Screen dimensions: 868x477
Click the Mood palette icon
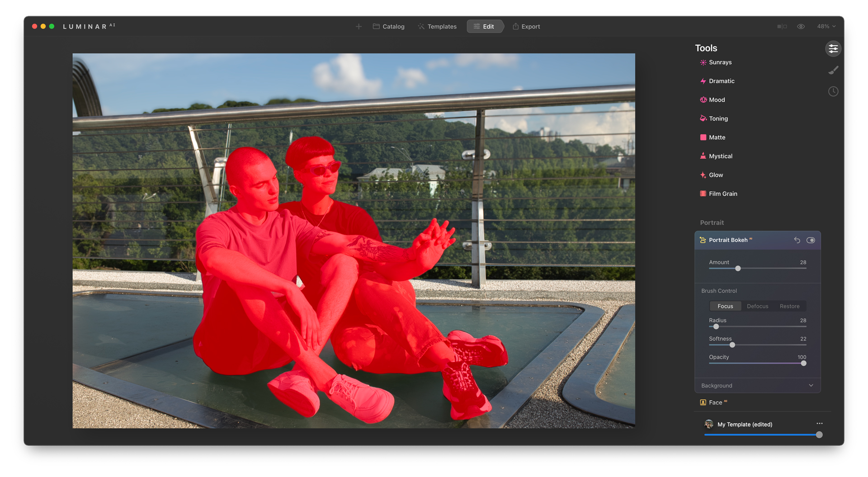(x=703, y=100)
